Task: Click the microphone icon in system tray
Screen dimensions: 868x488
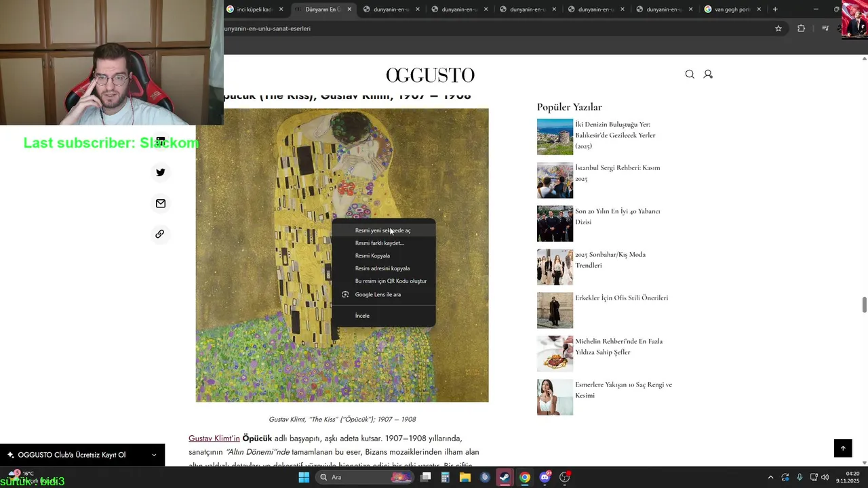Action: (800, 477)
